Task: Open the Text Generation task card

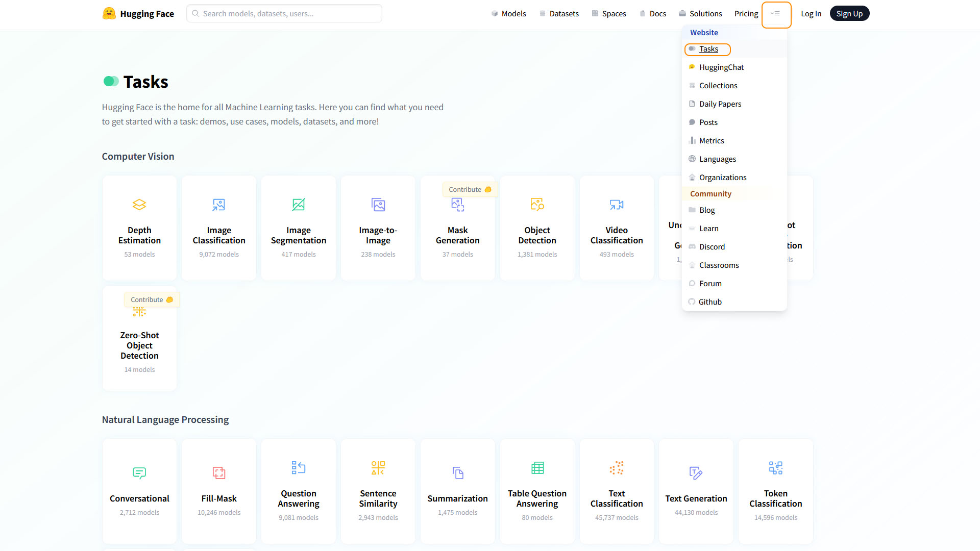Action: (696, 491)
